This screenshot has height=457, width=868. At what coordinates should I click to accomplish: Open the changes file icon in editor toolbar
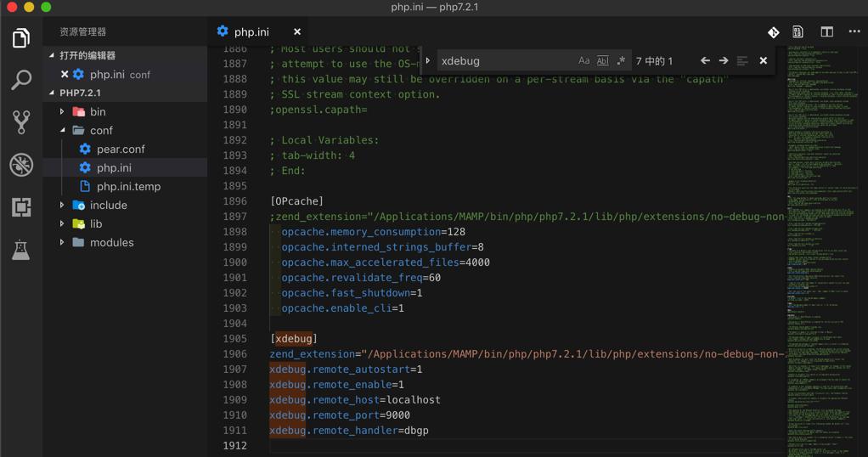(798, 31)
